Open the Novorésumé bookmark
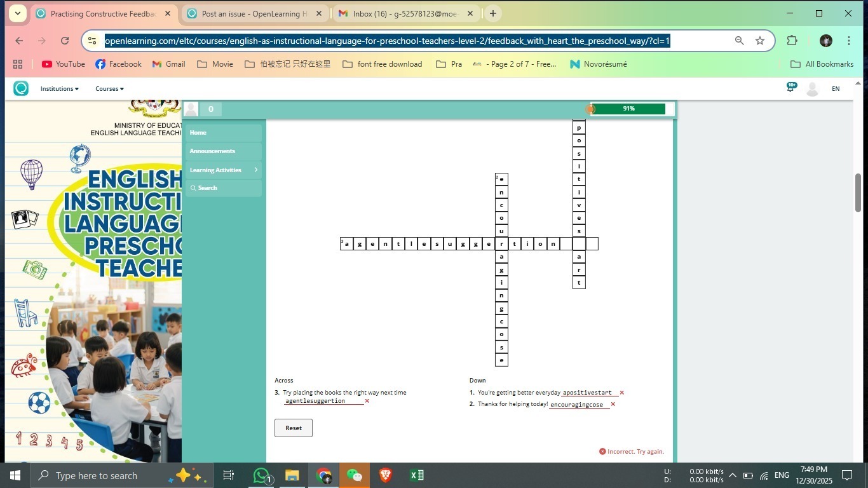Viewport: 868px width, 488px height. coord(599,64)
